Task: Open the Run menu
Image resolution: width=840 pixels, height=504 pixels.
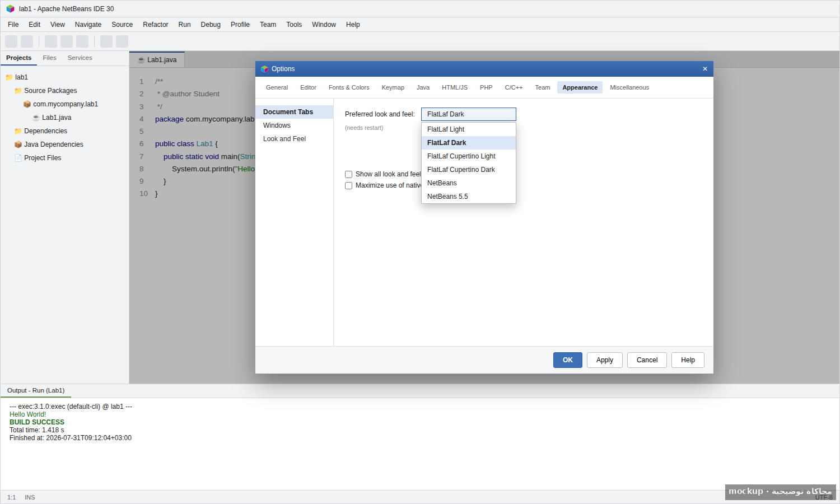Action: point(185,25)
